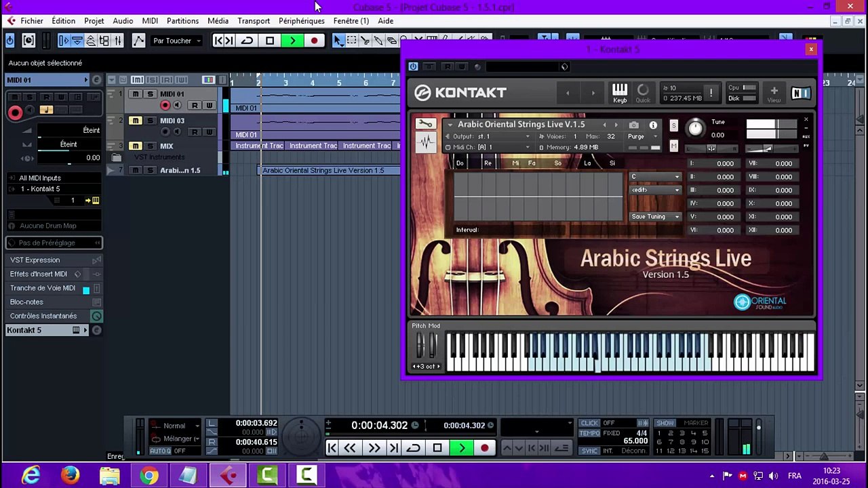The image size is (868, 488).
Task: Select the Glue tool in toolbar
Action: coord(378,41)
